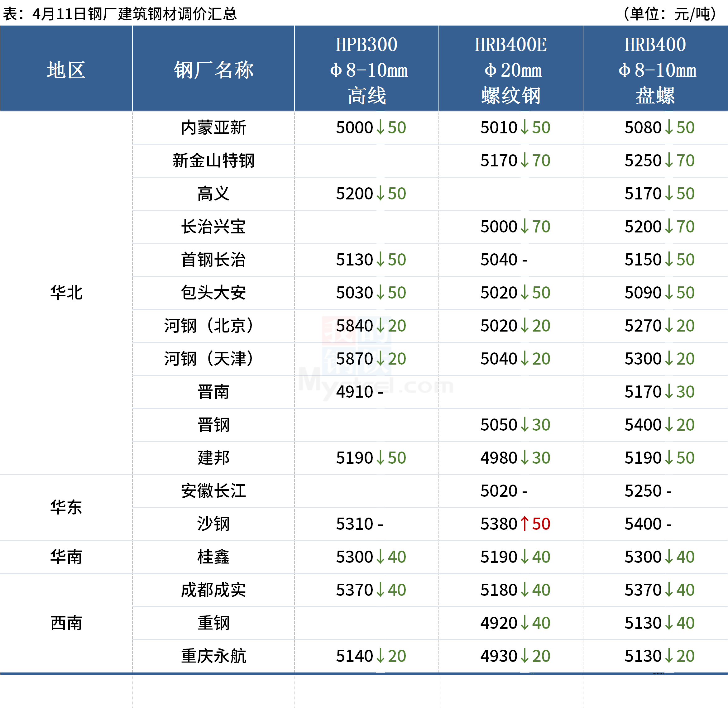Select 桂鑫 高线 price 5300↓40

(371, 557)
